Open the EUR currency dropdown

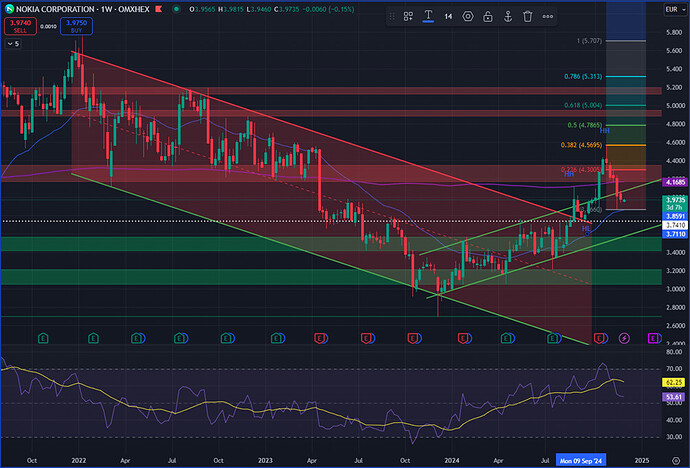675,9
